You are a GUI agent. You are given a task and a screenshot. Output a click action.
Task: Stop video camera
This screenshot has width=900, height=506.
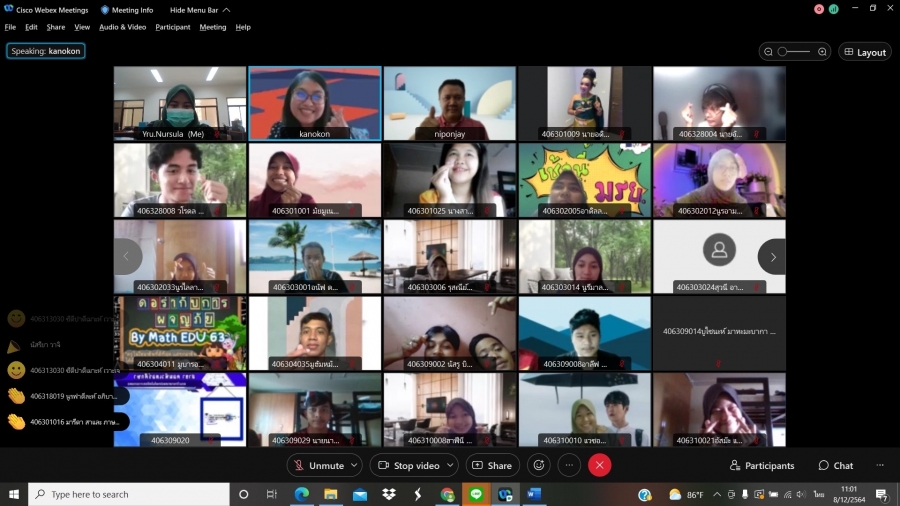(408, 465)
